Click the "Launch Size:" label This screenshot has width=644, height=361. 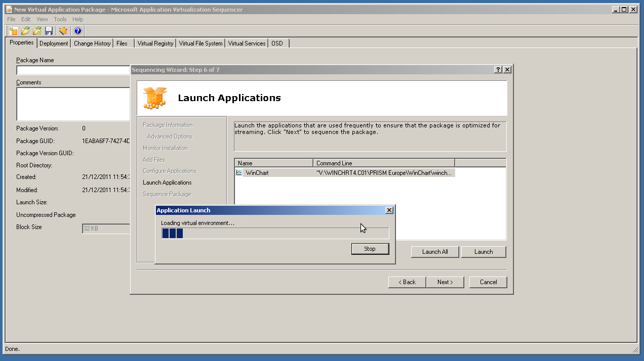pyautogui.click(x=32, y=202)
